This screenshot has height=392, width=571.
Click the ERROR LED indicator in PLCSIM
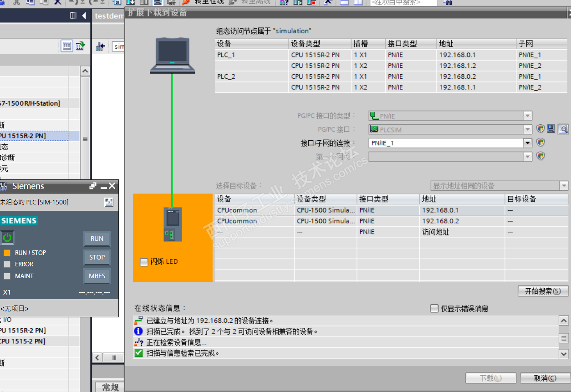coord(7,264)
